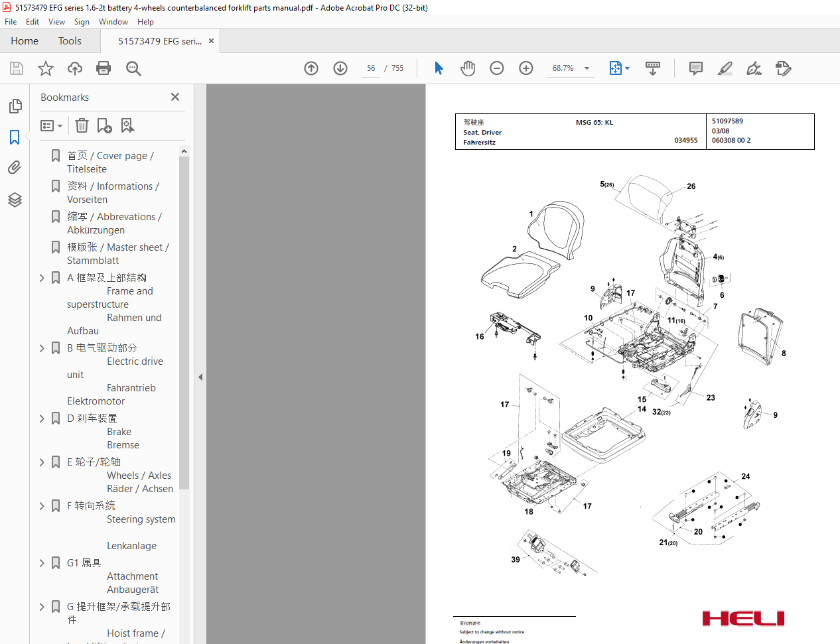Screen dimensions: 840x644
Task: Open the fit page options dropdown arrow
Action: 627,68
